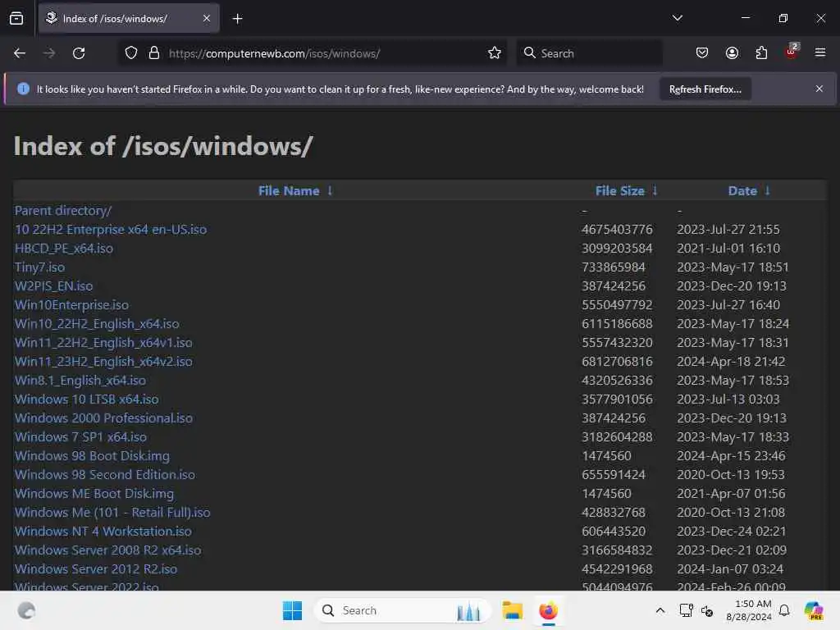Click the taskbar Search box
The image size is (840, 630).
[x=402, y=610]
